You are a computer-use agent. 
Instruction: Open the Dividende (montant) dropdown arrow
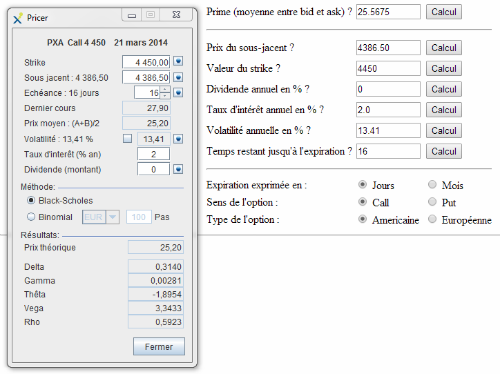[x=178, y=169]
